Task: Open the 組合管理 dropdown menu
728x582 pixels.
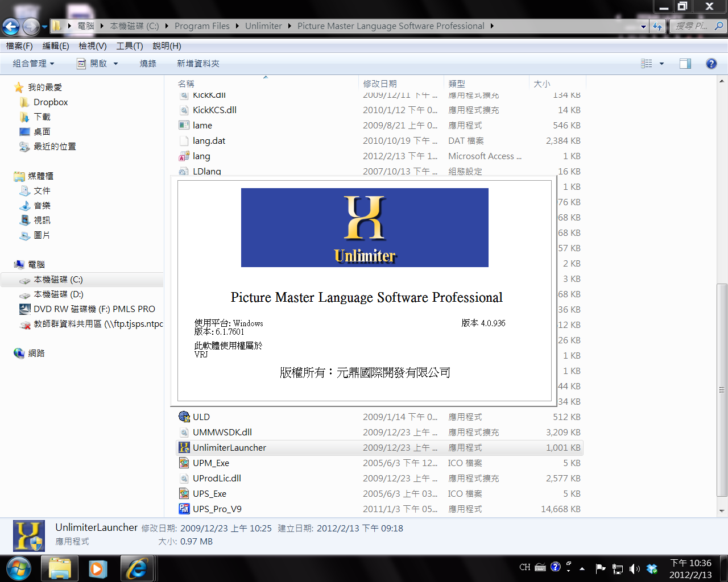Action: tap(34, 64)
